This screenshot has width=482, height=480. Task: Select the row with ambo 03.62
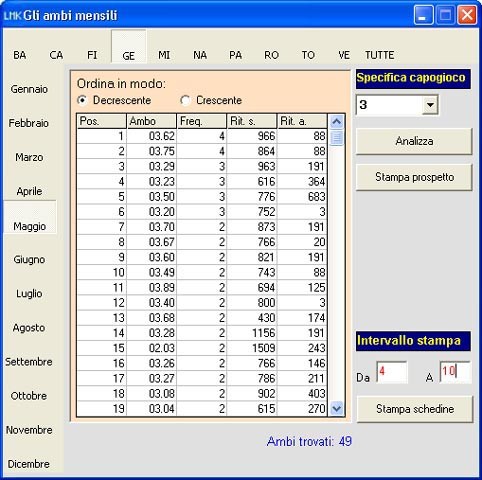tap(202, 136)
